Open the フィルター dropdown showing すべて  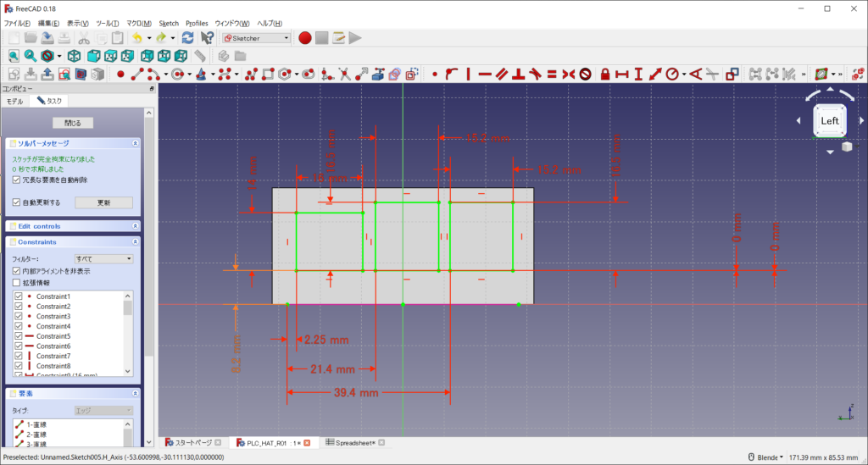[x=103, y=258]
